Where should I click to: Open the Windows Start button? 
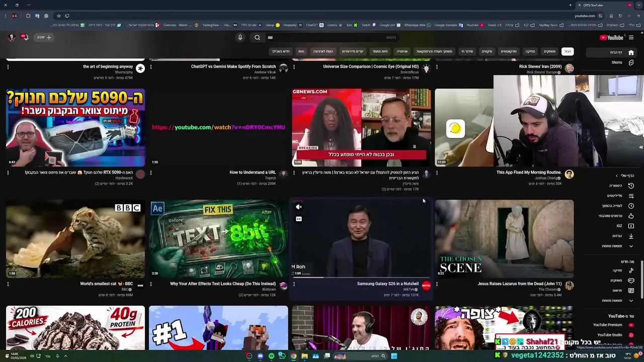coord(394,356)
